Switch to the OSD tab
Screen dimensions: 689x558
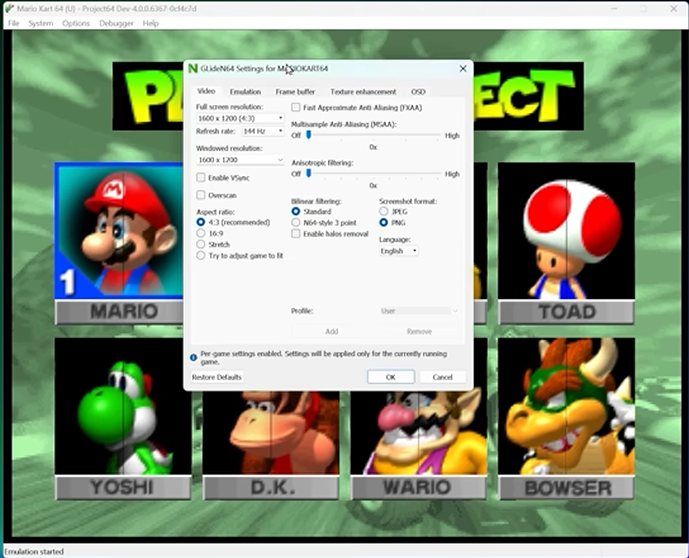click(x=418, y=92)
